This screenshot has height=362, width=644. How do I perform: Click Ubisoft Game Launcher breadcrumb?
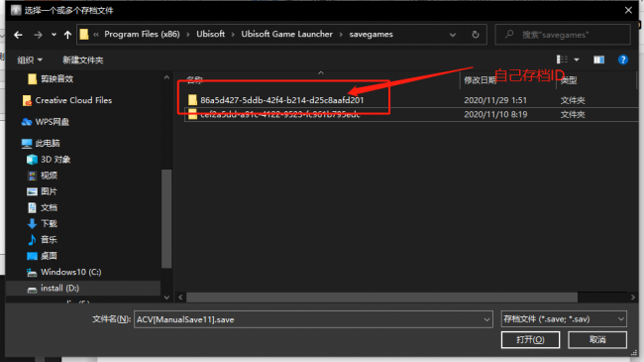tap(286, 34)
